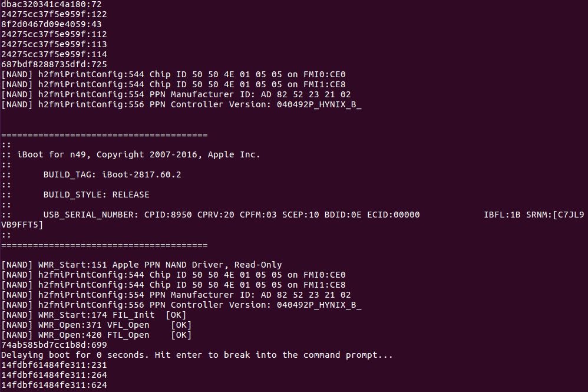Click the 24275cc37f5e959f:113 line

[x=54, y=44]
